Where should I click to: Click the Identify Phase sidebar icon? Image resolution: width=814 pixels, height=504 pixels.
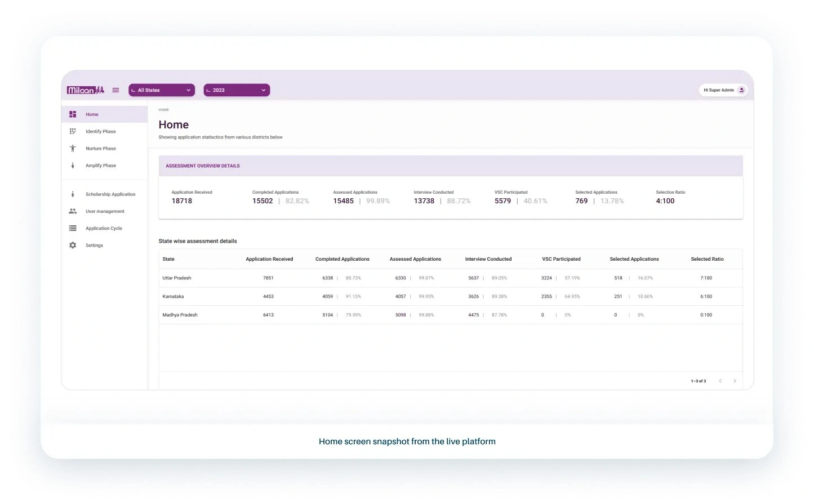[x=73, y=131]
